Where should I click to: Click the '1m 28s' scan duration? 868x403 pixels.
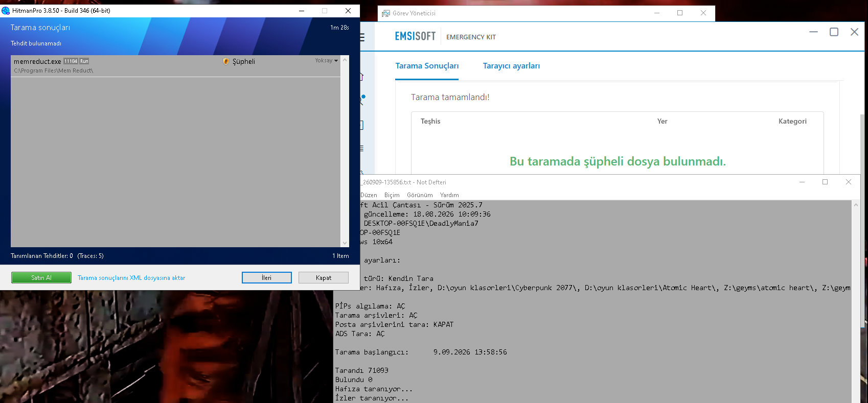pos(339,28)
